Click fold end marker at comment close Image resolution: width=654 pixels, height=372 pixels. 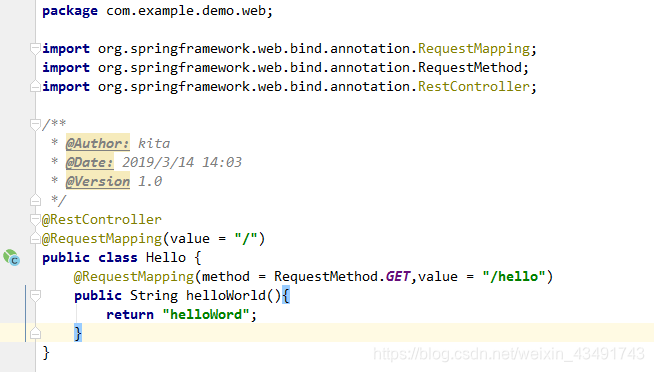pos(35,201)
